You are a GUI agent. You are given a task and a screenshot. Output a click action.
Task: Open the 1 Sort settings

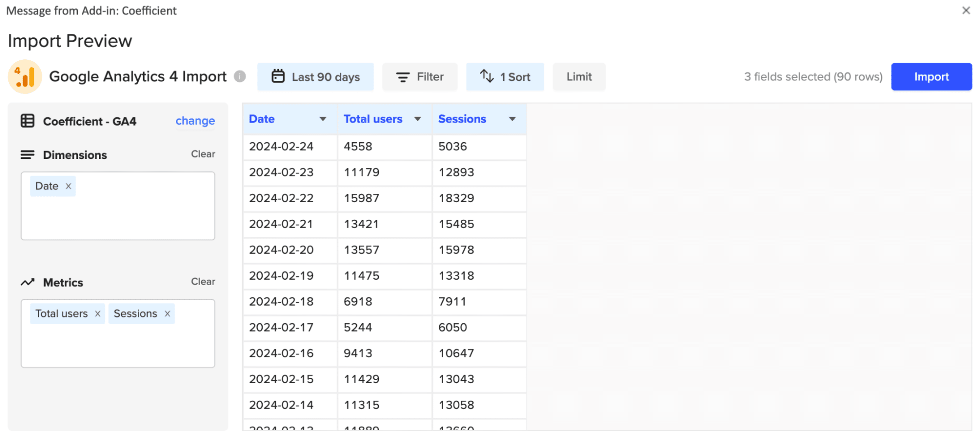tap(505, 77)
